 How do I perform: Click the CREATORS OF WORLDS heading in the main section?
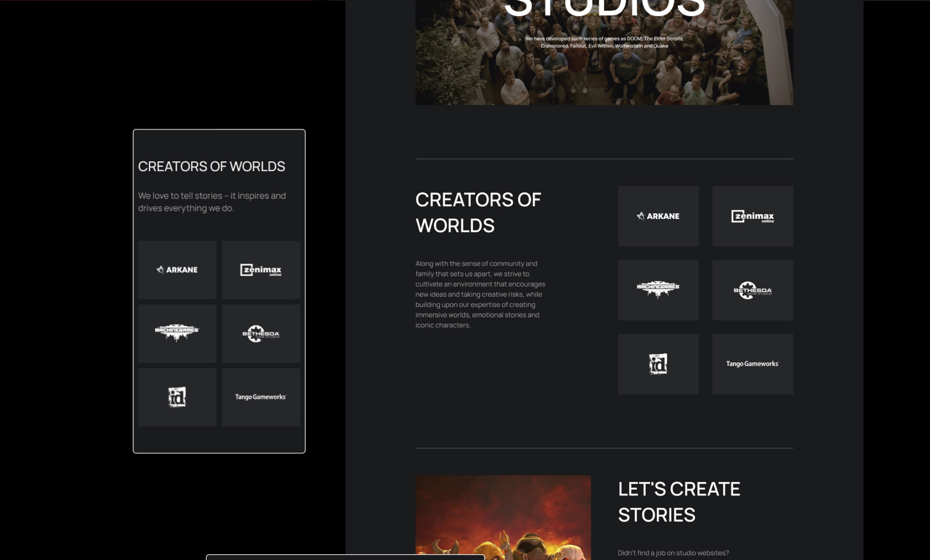coord(478,212)
